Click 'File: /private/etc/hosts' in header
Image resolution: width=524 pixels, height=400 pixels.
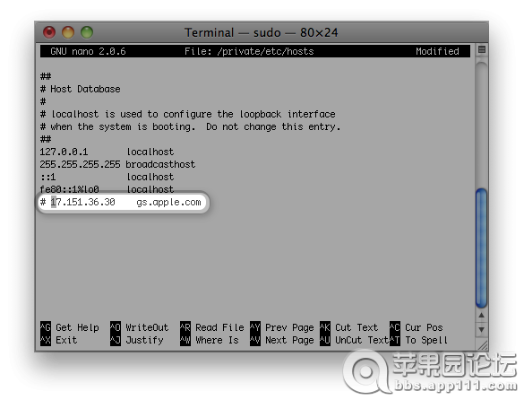[249, 51]
